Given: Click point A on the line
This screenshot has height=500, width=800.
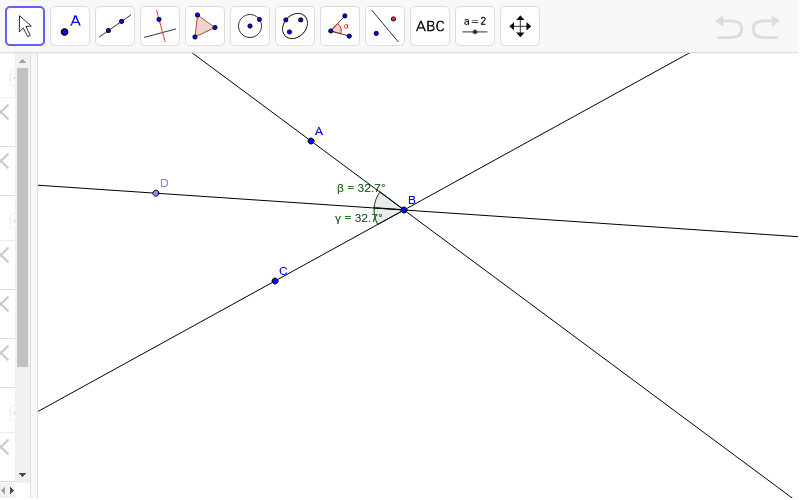Looking at the screenshot, I should (311, 141).
